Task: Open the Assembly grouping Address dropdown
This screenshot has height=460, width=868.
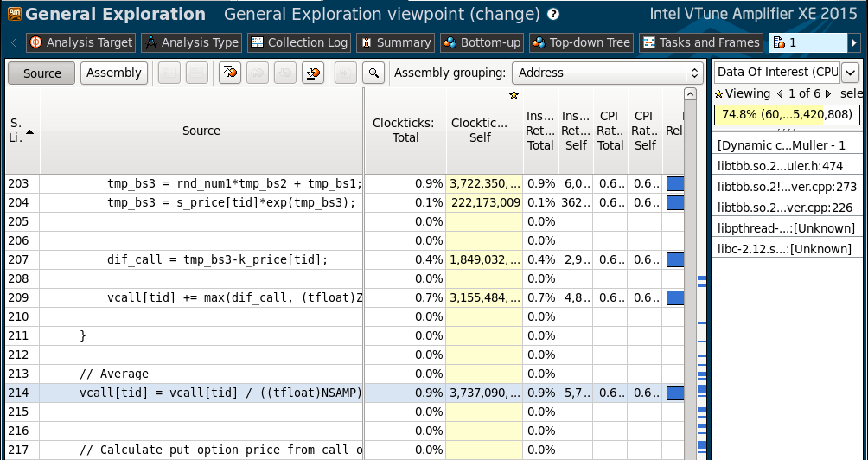Action: (607, 73)
